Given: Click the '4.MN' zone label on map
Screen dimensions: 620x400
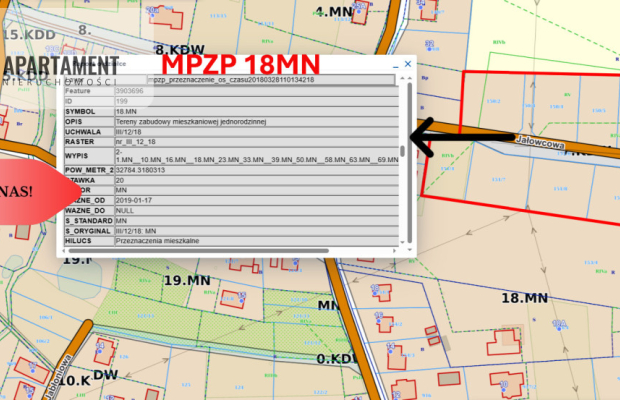Looking at the screenshot, I should pos(334,11).
